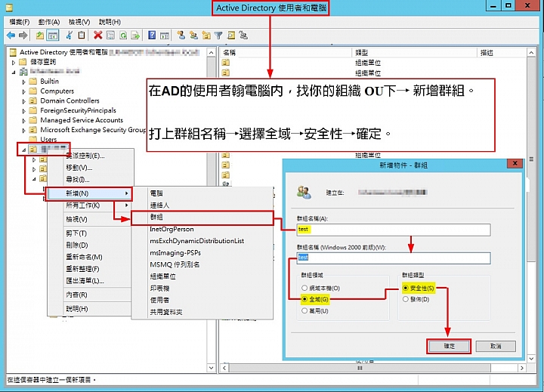Expand the Builtin node arrow
The width and height of the screenshot is (544, 392).
23,82
